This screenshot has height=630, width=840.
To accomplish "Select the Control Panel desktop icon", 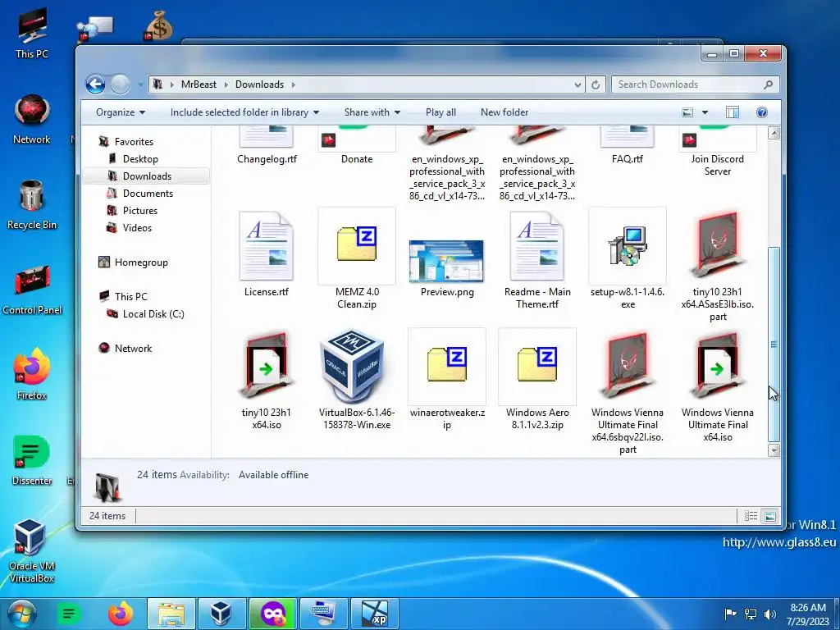I will coord(32,290).
